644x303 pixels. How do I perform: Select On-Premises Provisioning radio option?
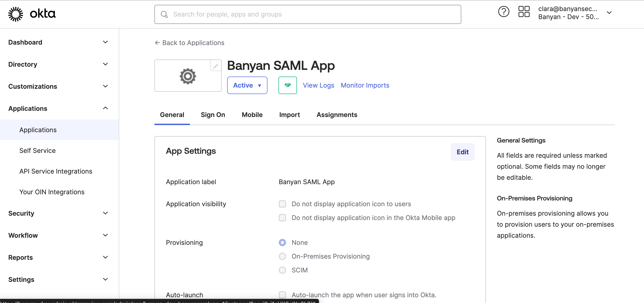(282, 256)
